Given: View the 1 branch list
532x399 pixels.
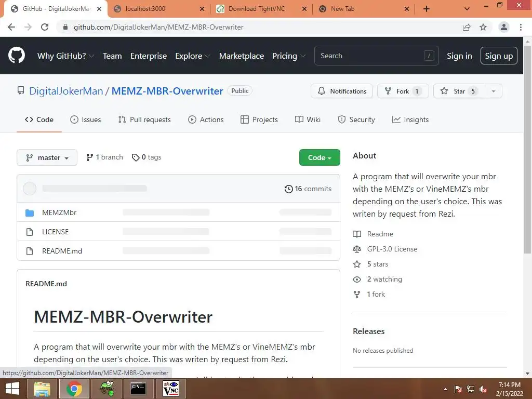Looking at the screenshot, I should pos(104,157).
